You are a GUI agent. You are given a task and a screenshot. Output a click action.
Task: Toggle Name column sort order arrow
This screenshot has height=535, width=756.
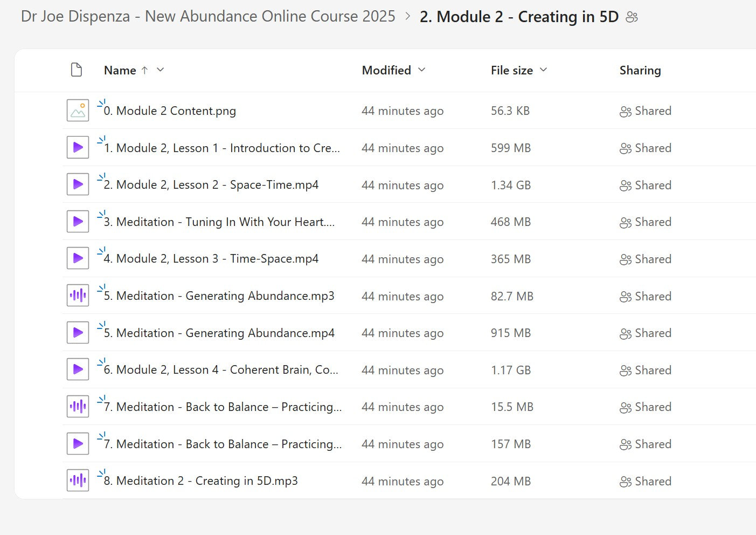(x=144, y=70)
